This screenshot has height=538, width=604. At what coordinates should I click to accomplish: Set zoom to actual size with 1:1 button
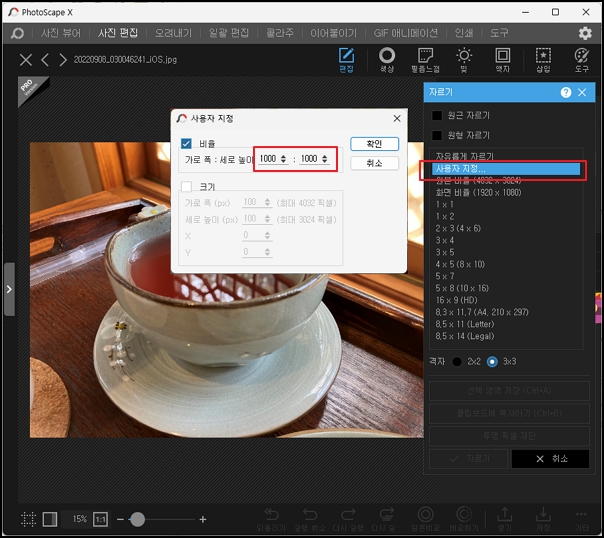pyautogui.click(x=100, y=520)
